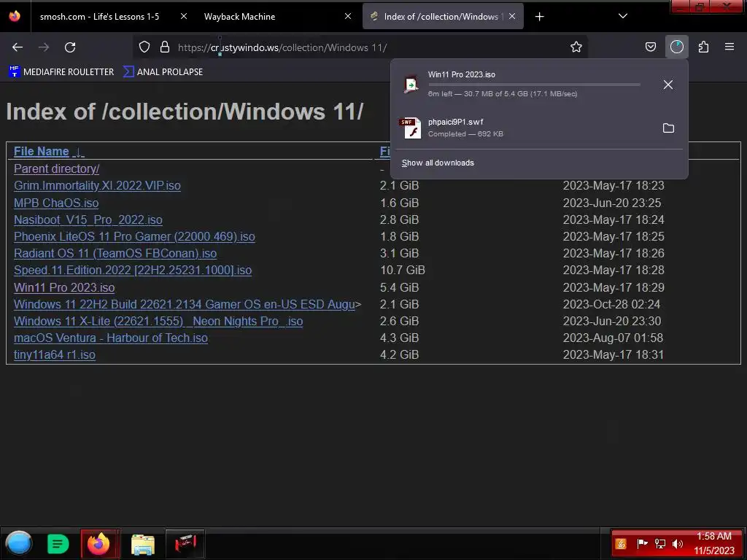Viewport: 747px width, 560px height.
Task: Go back to the previous page
Action: click(x=18, y=47)
